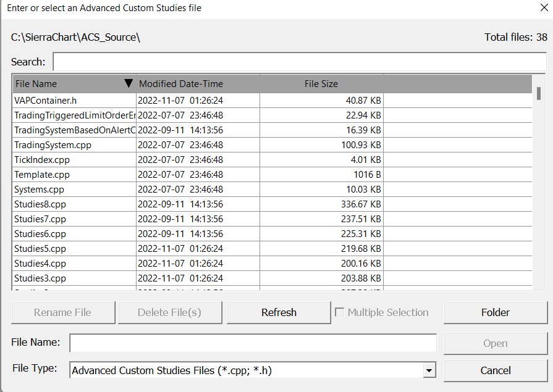The height and width of the screenshot is (392, 553).
Task: Open the File Type dropdown
Action: pos(429,370)
